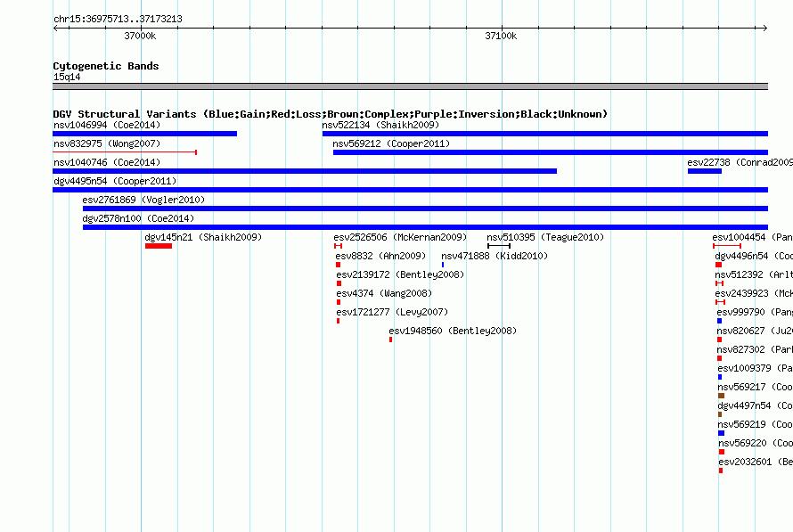Open the nsv569217 variant label
Viewport: 793px width, 532px height.
[x=755, y=387]
